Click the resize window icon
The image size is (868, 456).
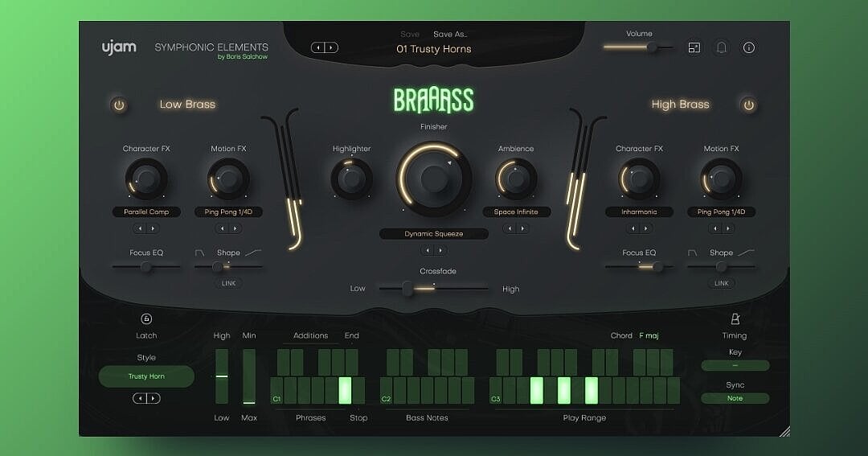click(x=694, y=47)
